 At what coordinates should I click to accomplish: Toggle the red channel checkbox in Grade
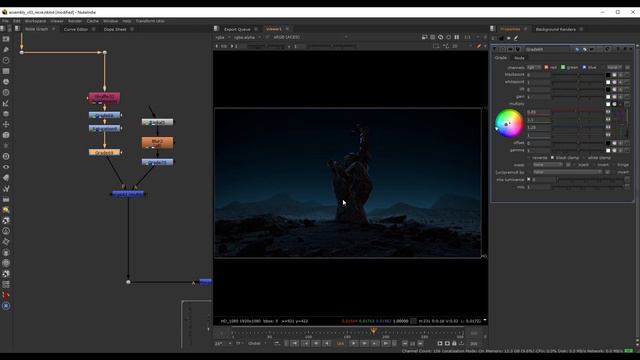[x=546, y=67]
